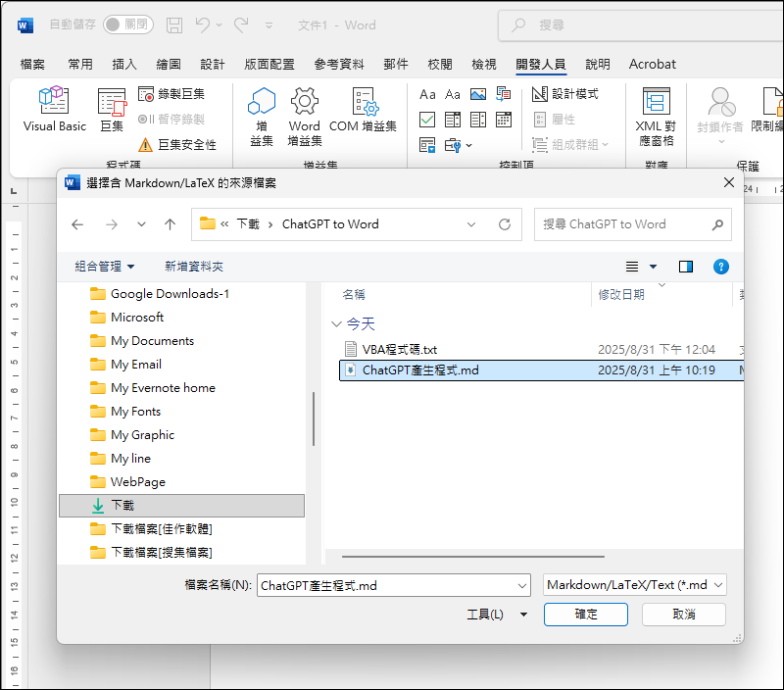Change file view layout icon

632,267
